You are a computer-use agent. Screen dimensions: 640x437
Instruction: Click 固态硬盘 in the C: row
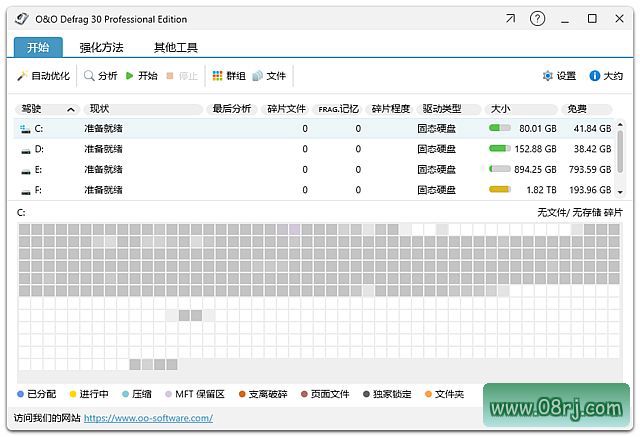coord(436,129)
